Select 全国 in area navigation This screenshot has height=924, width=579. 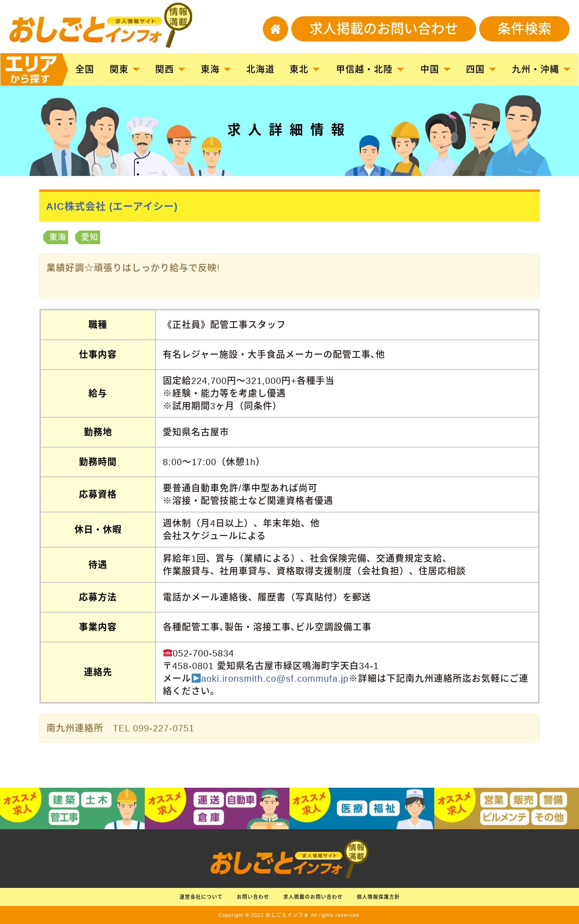click(x=84, y=69)
